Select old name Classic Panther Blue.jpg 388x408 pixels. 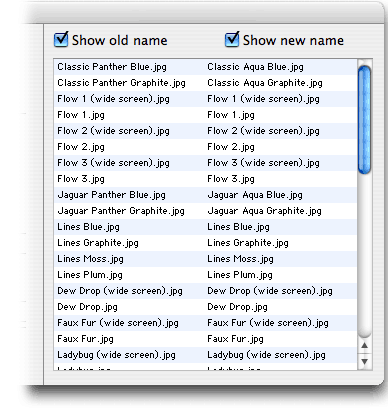(x=112, y=67)
